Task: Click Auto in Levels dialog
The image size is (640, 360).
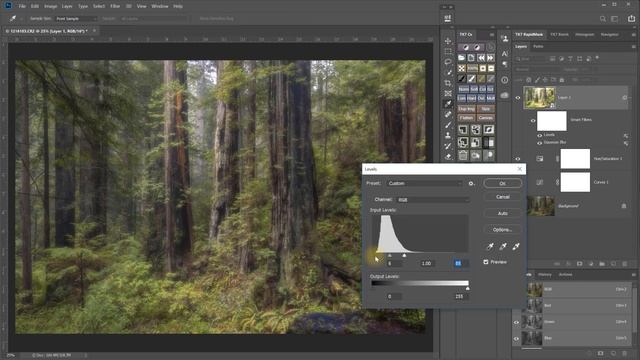Action: tap(502, 213)
